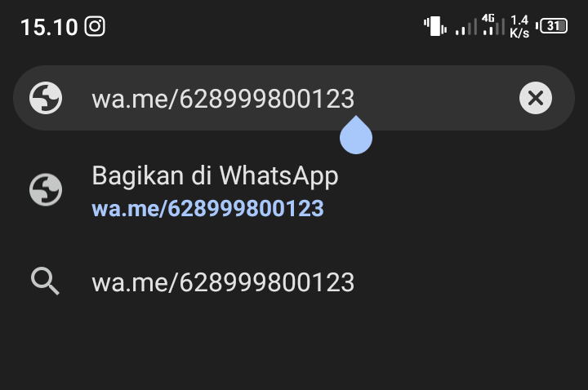Tap the 4G signal strength bars

point(493,25)
